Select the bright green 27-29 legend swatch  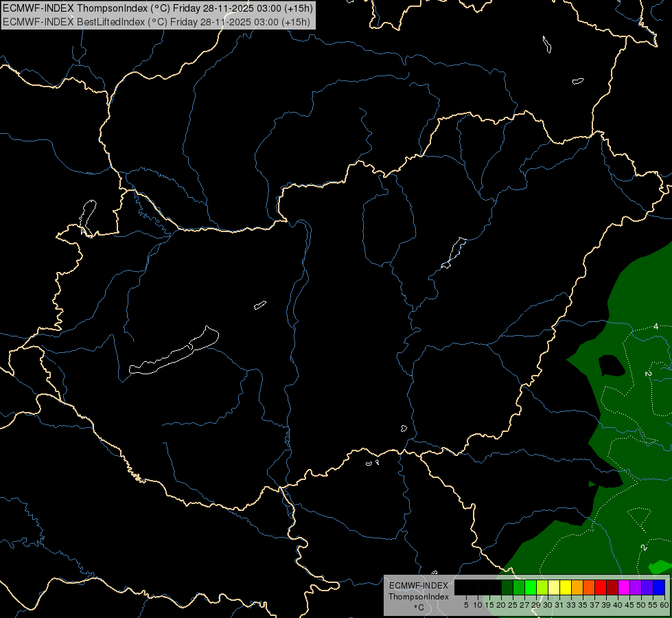[531, 587]
